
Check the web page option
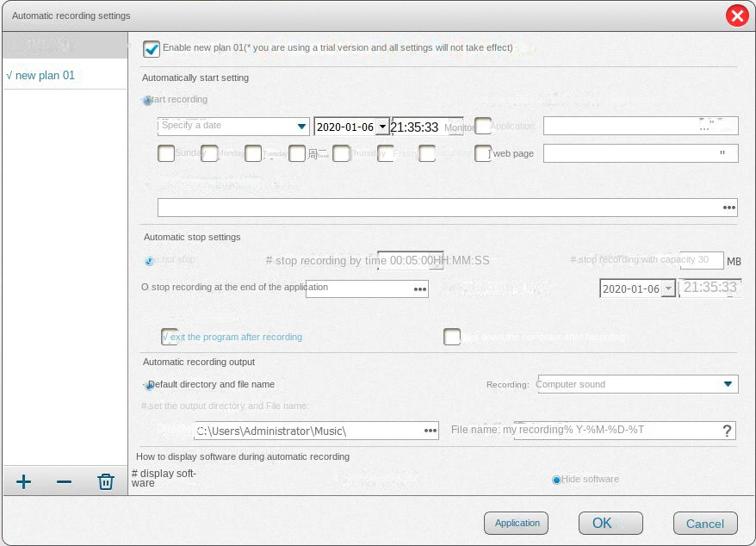pyautogui.click(x=482, y=153)
